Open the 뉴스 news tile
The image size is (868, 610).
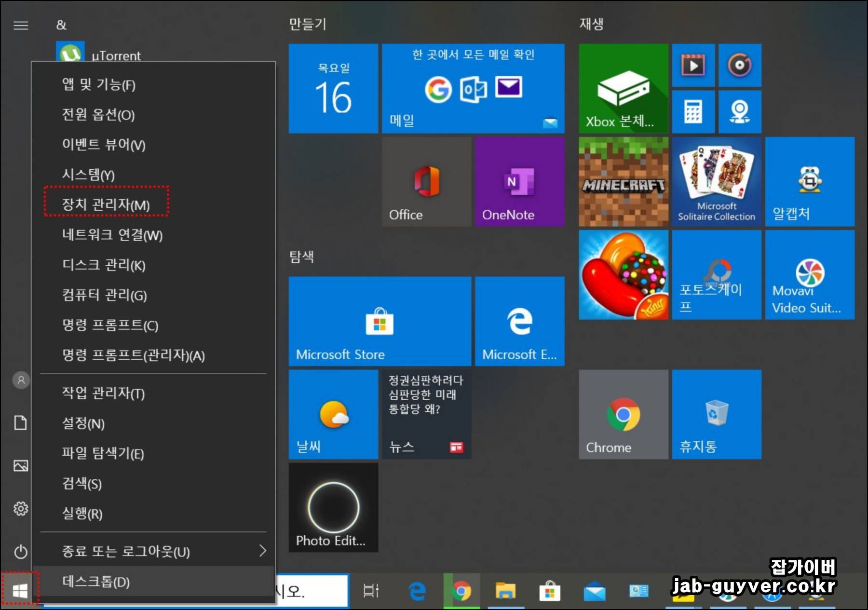pos(426,414)
